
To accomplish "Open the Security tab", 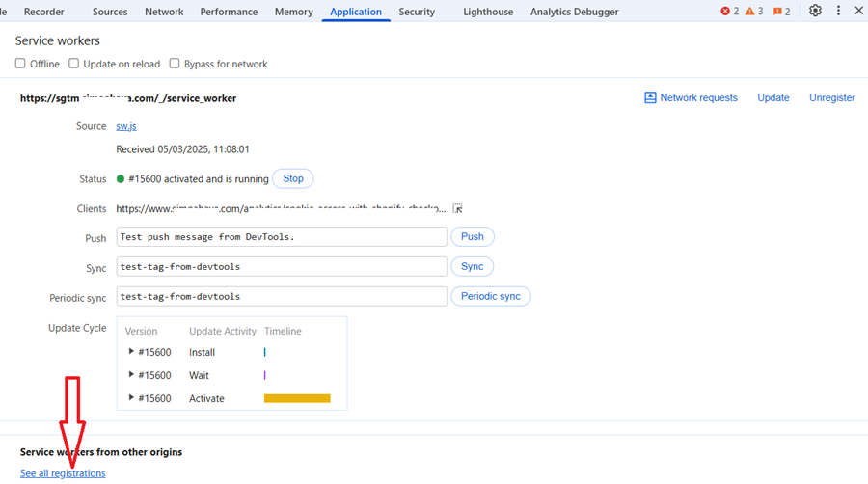I will pyautogui.click(x=417, y=12).
